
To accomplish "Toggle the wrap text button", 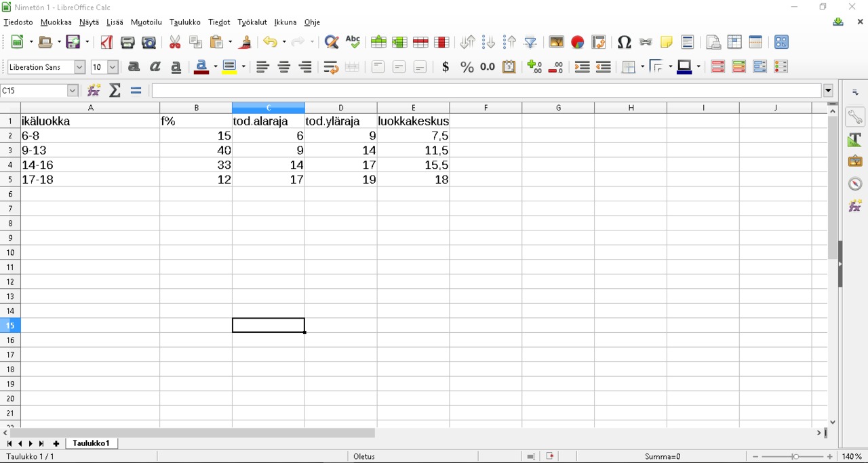I will (330, 67).
